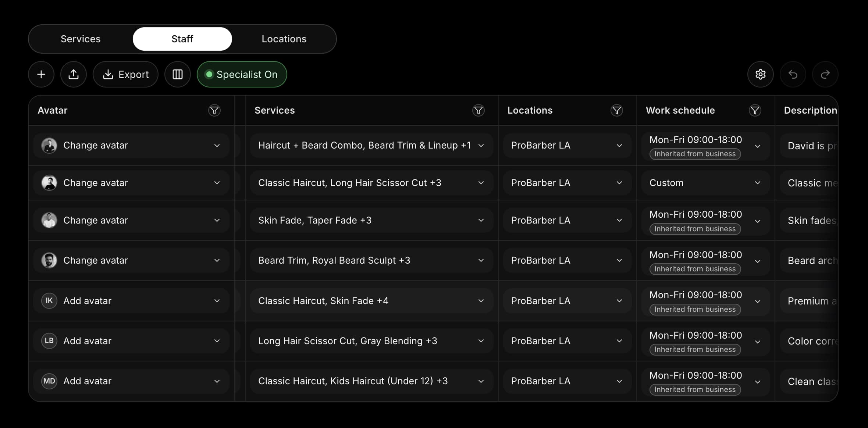Expand the first row Change avatar dropdown
Image resolution: width=868 pixels, height=428 pixels.
coord(217,145)
